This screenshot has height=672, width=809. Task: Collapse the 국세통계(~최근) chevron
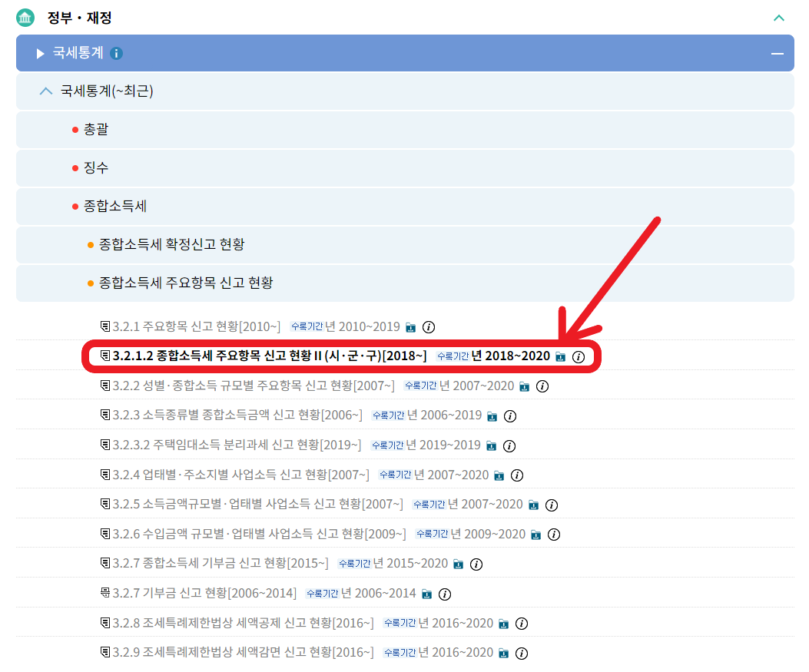point(46,91)
